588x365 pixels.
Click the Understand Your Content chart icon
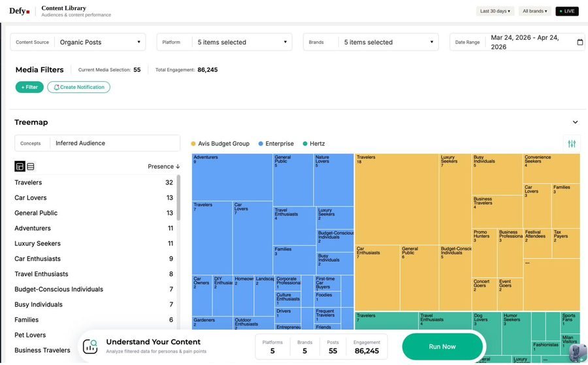pyautogui.click(x=90, y=346)
